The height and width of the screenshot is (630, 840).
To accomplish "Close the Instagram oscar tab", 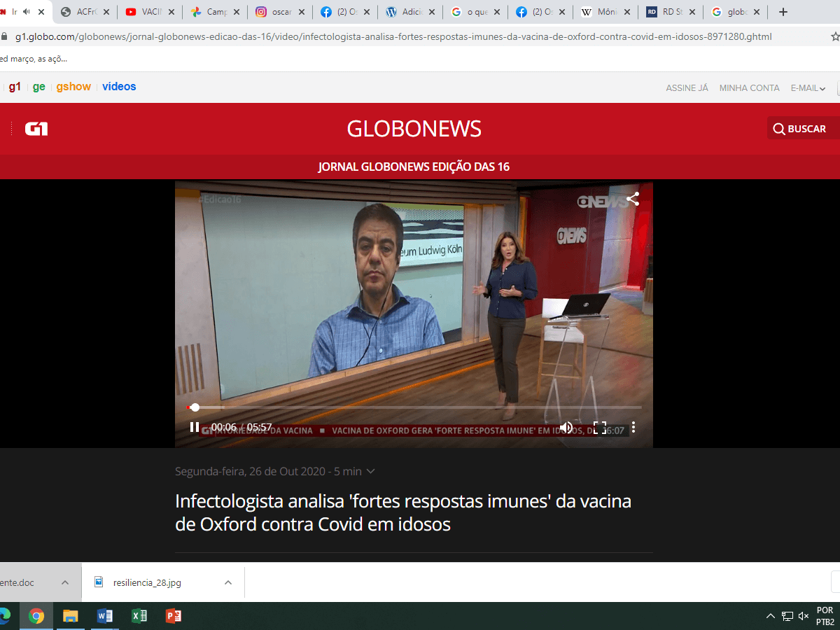I will [x=302, y=12].
